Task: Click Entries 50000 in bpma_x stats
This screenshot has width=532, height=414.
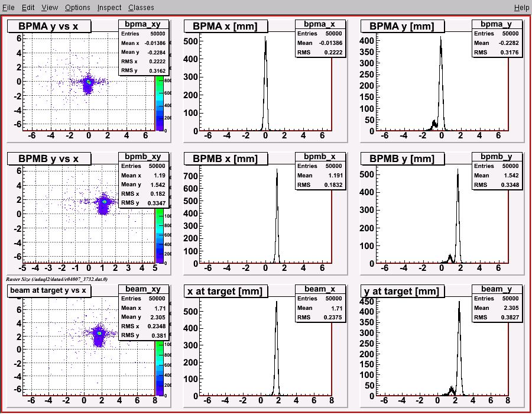Action: coord(320,34)
